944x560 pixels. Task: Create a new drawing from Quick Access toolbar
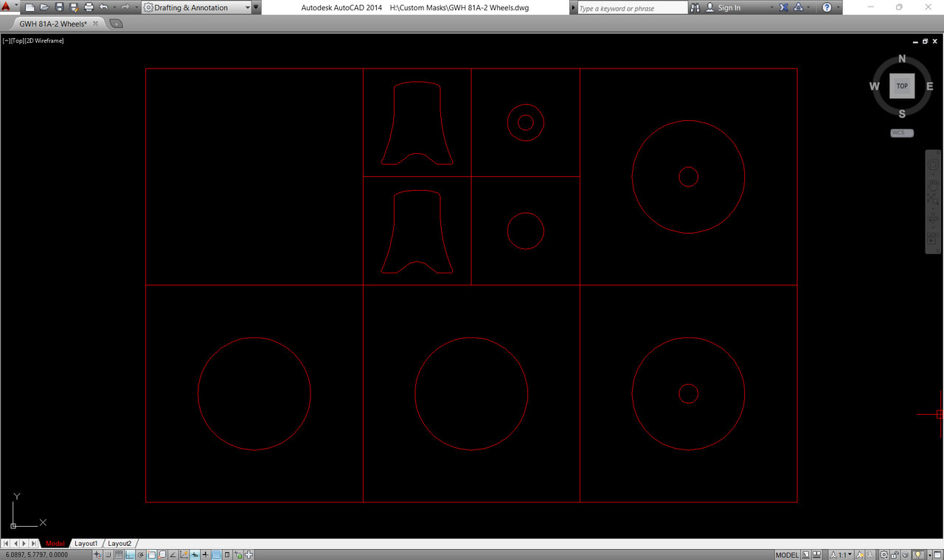30,7
